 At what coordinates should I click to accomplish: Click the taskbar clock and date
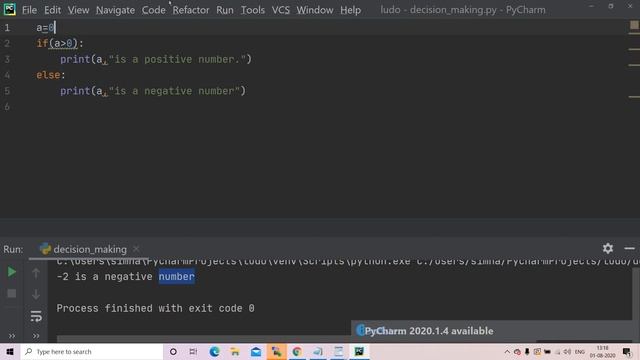(x=602, y=351)
